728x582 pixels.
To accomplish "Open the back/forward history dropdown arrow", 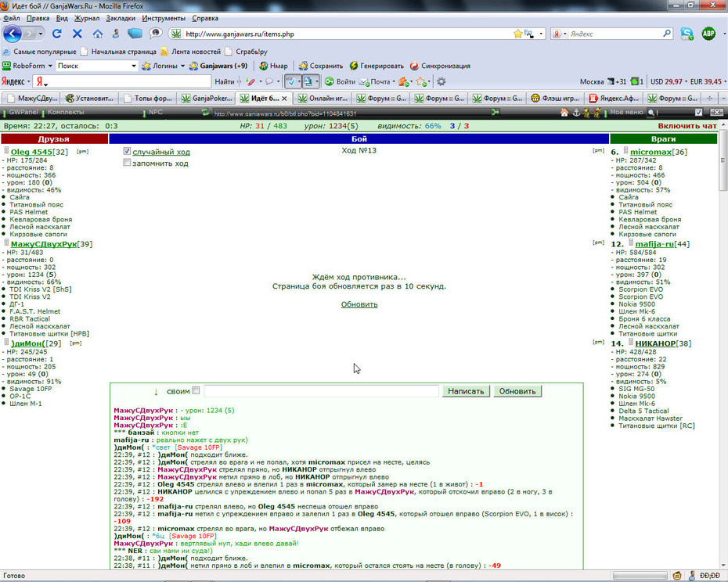I will click(41, 34).
